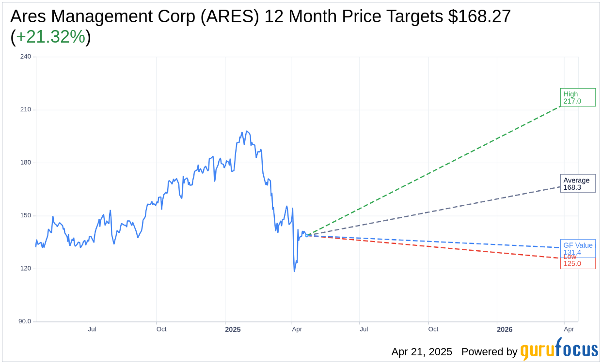Click the 240 y-axis label
Screen dimensions: 602x364
(25, 56)
